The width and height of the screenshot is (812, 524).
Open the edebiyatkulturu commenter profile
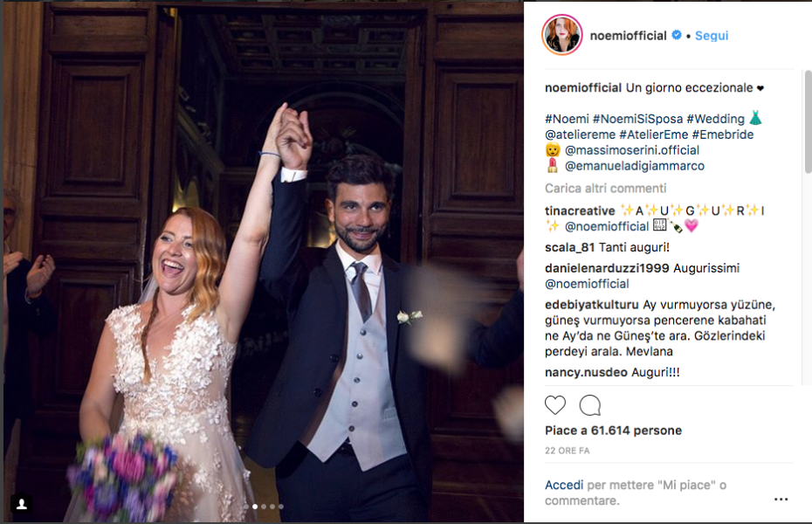coord(591,305)
